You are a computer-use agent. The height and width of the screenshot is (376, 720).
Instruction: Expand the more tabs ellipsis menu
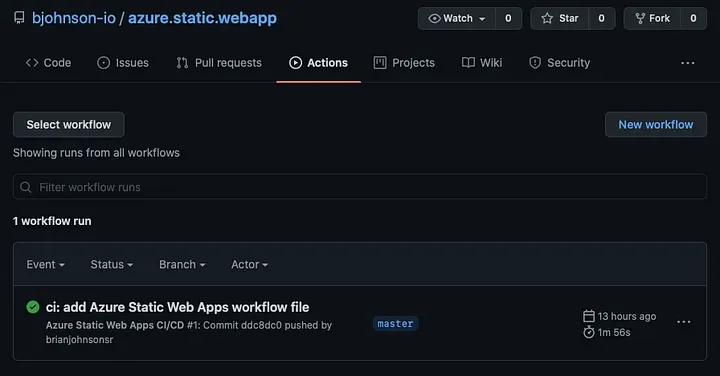pyautogui.click(x=687, y=63)
